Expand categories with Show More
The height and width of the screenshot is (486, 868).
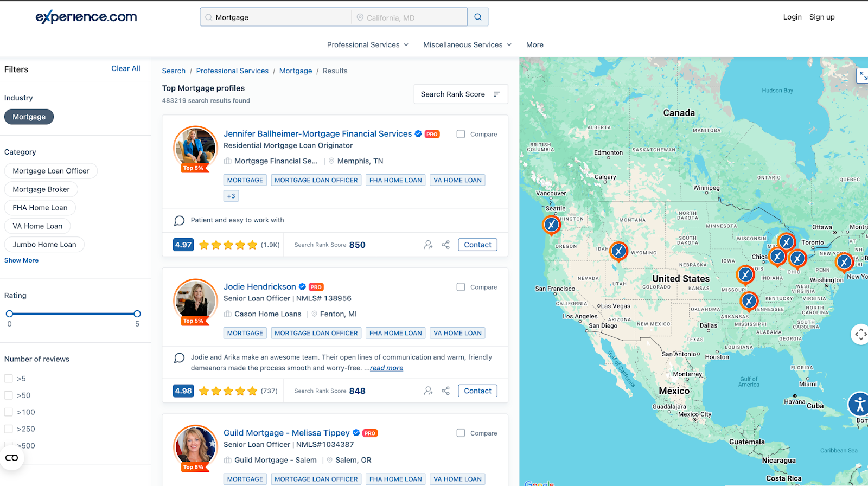coord(21,260)
